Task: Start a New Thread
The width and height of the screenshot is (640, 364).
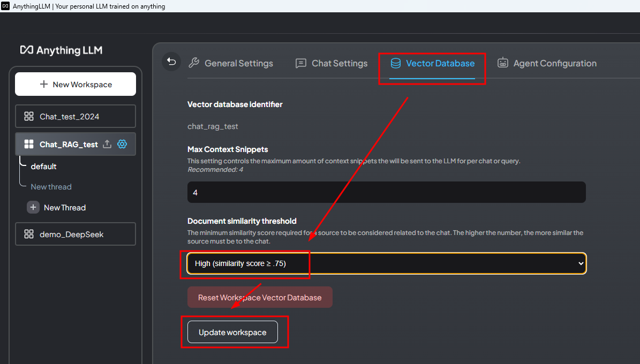Action: pyautogui.click(x=56, y=207)
